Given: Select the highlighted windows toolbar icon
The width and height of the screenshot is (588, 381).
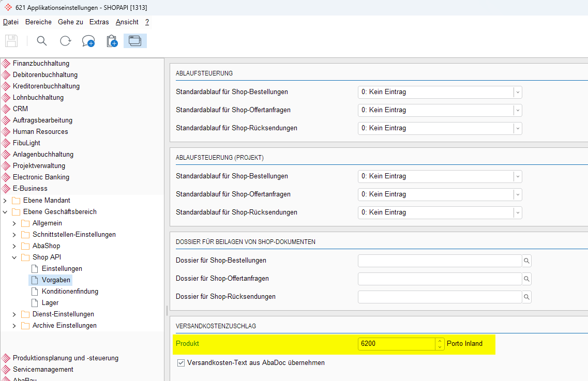Looking at the screenshot, I should click(x=134, y=40).
